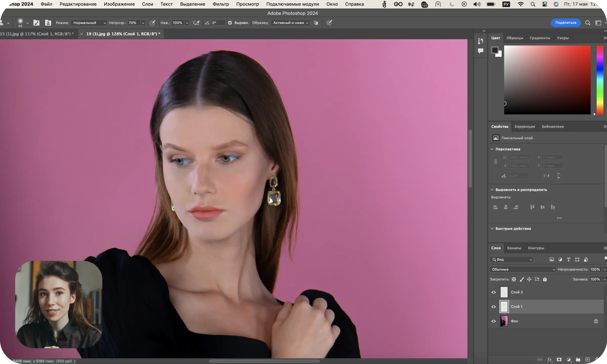
Task: Filter layers by type layers (T icon)
Action: 569,260
